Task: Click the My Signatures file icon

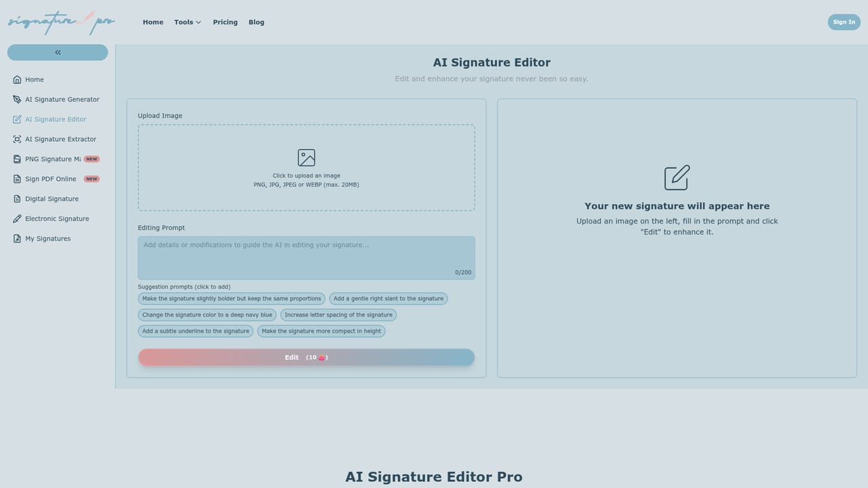Action: (x=17, y=239)
